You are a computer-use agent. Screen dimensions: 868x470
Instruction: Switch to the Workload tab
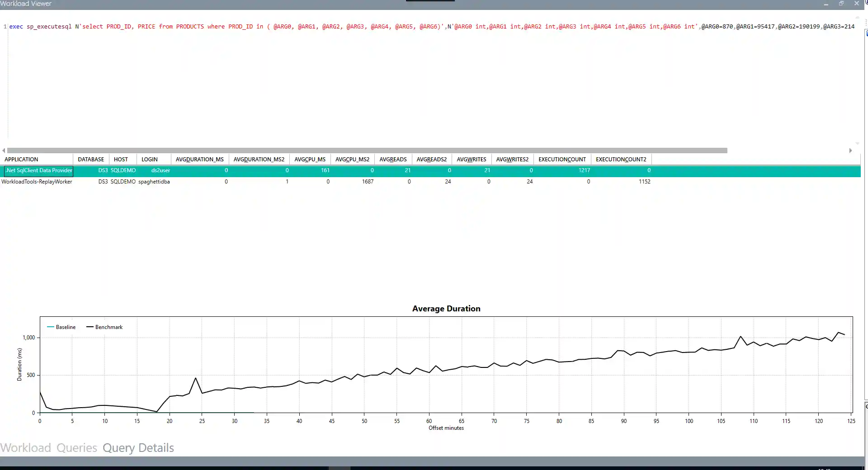pos(25,448)
